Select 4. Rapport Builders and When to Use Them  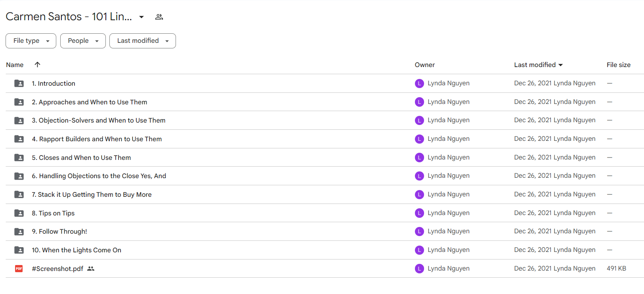pyautogui.click(x=97, y=139)
